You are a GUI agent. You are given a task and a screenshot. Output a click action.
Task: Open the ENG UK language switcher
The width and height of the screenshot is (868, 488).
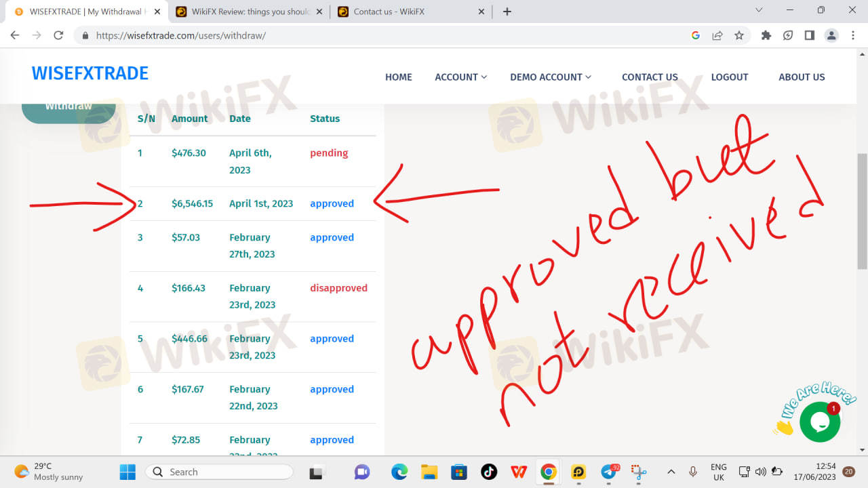(x=719, y=472)
